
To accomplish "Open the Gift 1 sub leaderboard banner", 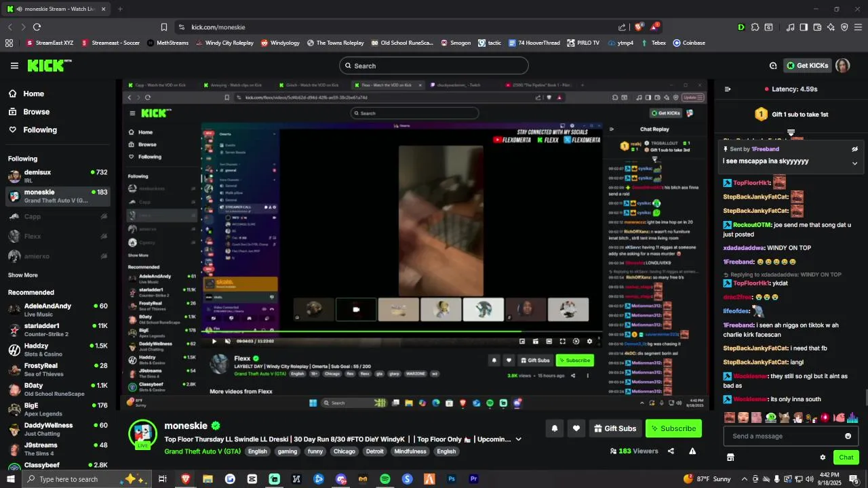I will pos(791,115).
